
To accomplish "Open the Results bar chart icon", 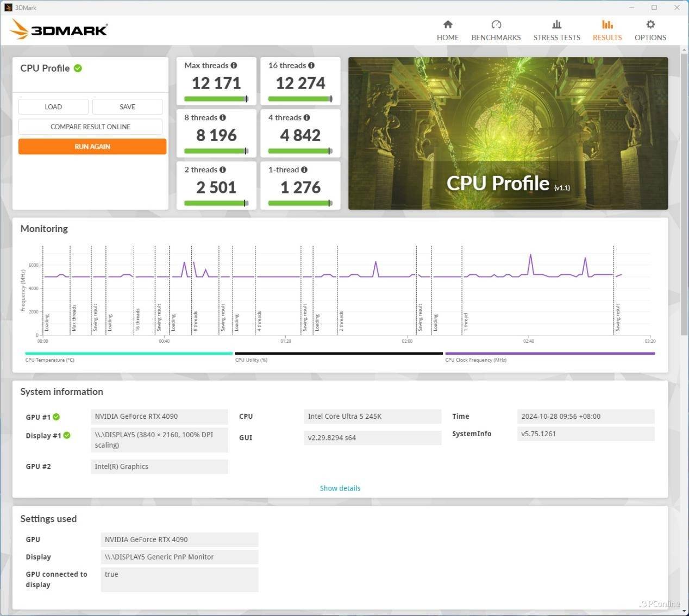I will click(x=607, y=24).
